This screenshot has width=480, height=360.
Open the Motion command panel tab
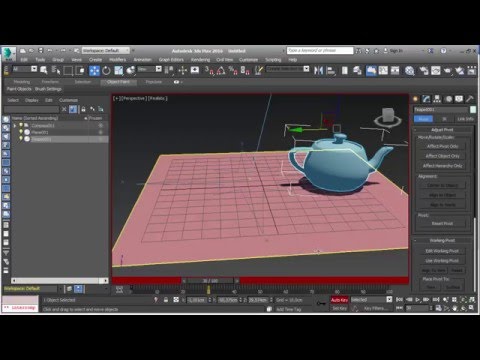(448, 99)
